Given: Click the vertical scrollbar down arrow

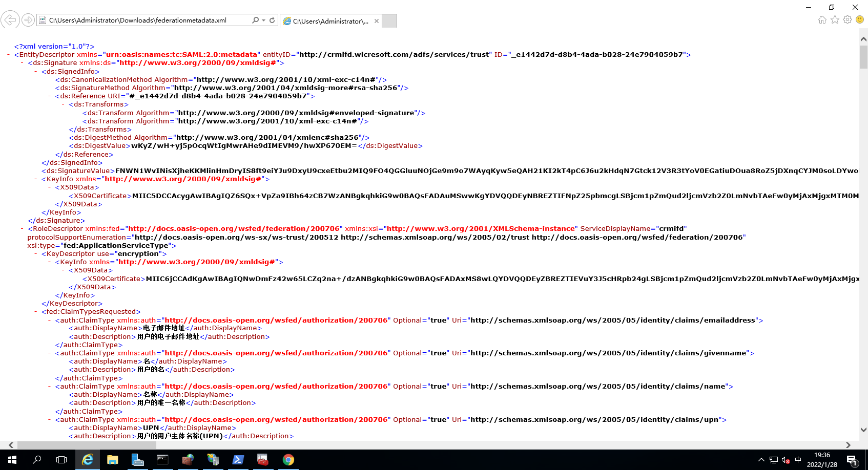Looking at the screenshot, I should [863, 430].
